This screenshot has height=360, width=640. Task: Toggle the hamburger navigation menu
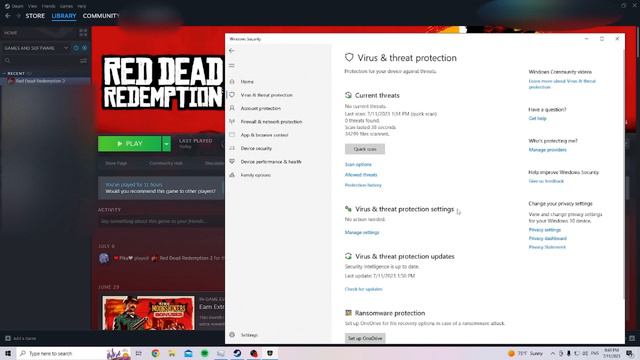pos(231,65)
